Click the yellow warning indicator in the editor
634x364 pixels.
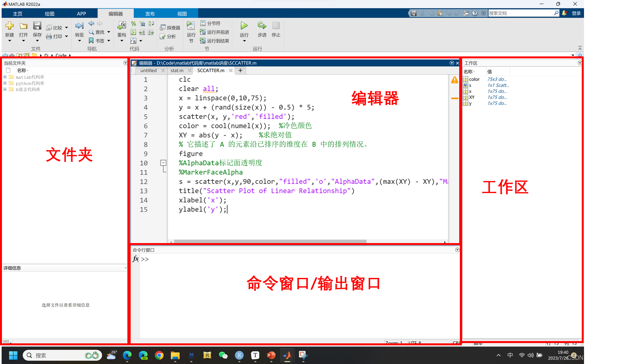tap(454, 80)
